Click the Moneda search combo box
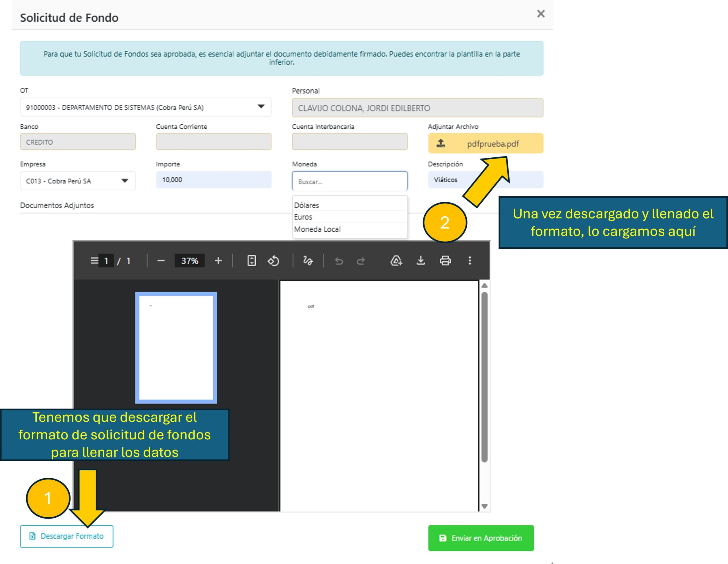 [x=349, y=182]
